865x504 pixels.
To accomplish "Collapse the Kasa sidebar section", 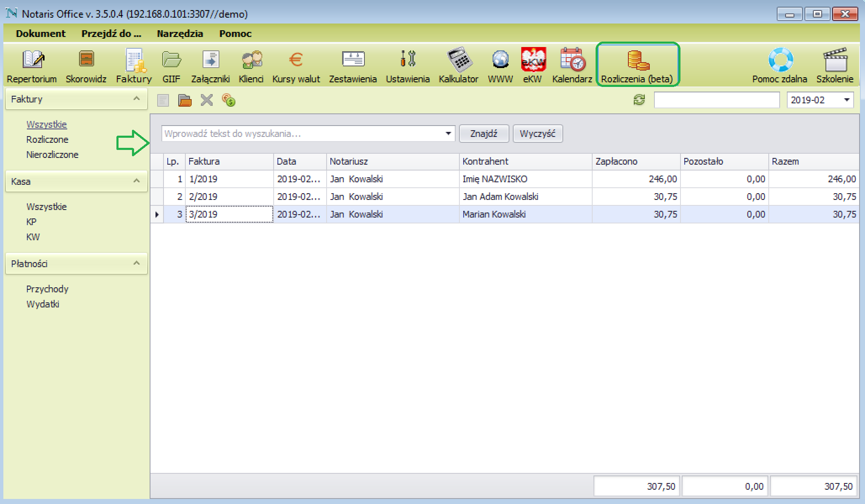I will tap(136, 181).
